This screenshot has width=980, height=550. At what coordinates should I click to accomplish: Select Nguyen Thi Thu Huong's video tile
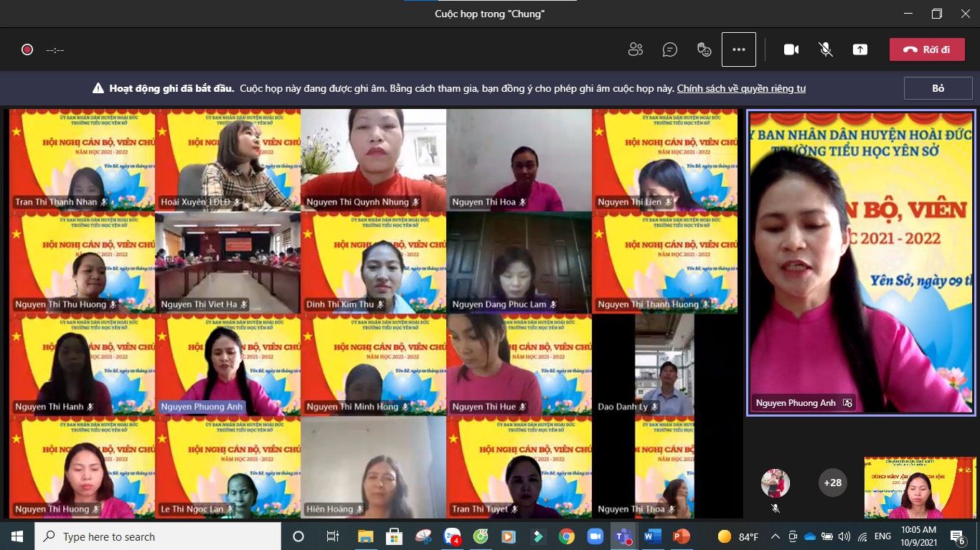[x=82, y=262]
